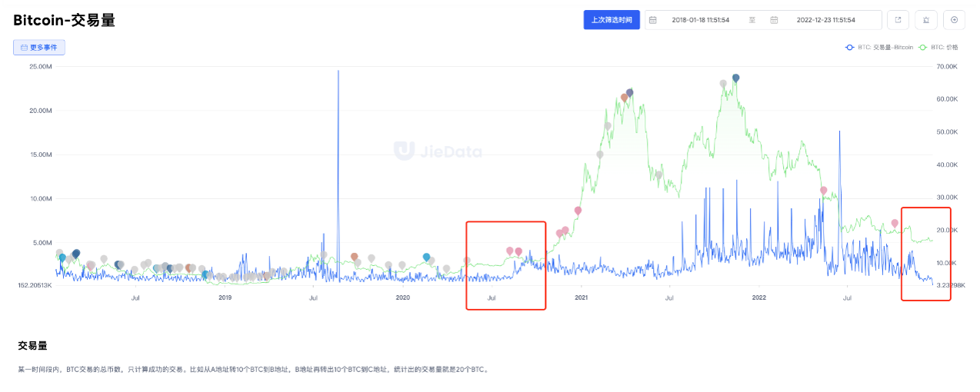This screenshot has height=392, width=980.
Task: Click the grey marker near 52K in early 2021
Action: (608, 125)
